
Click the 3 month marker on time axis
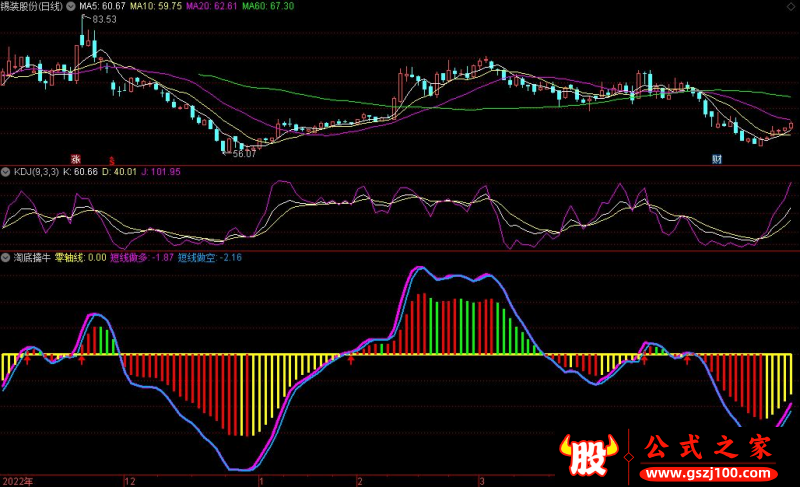(x=482, y=481)
